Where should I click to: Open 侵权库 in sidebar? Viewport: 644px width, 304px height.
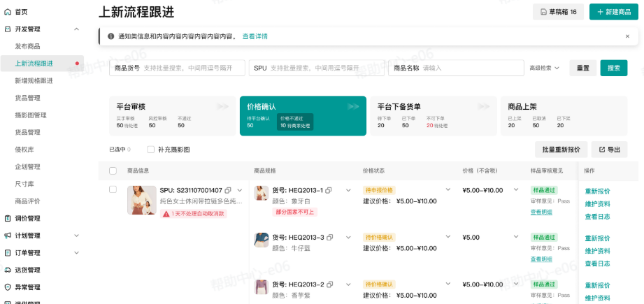[24, 150]
